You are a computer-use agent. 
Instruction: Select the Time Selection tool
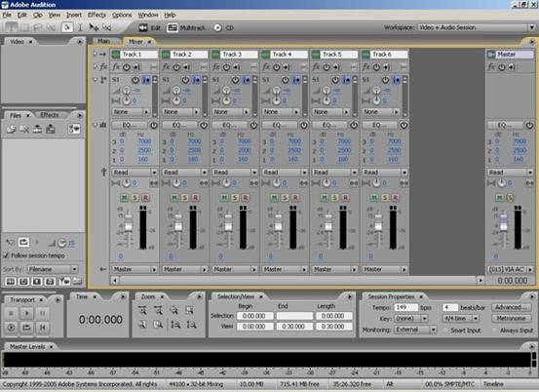click(81, 27)
